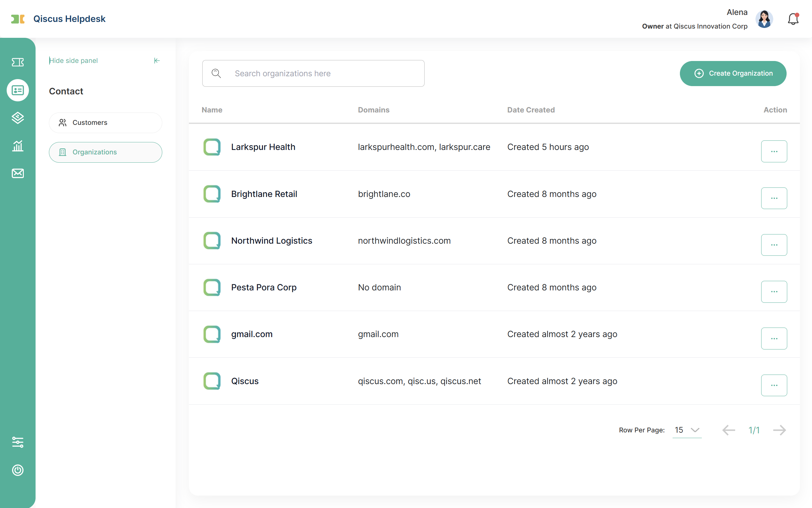
Task: Click Create Organization button
Action: [x=733, y=73]
